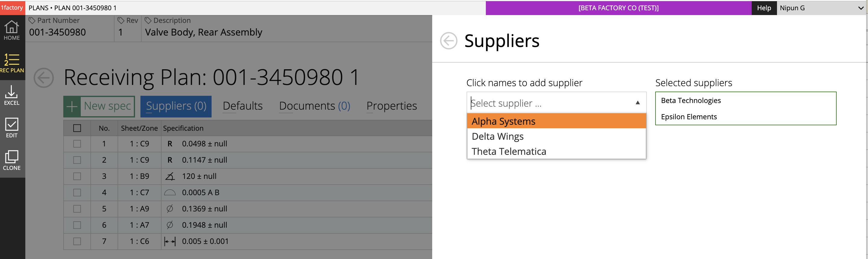
Task: Click the CLONE icon in sidebar
Action: point(12,160)
